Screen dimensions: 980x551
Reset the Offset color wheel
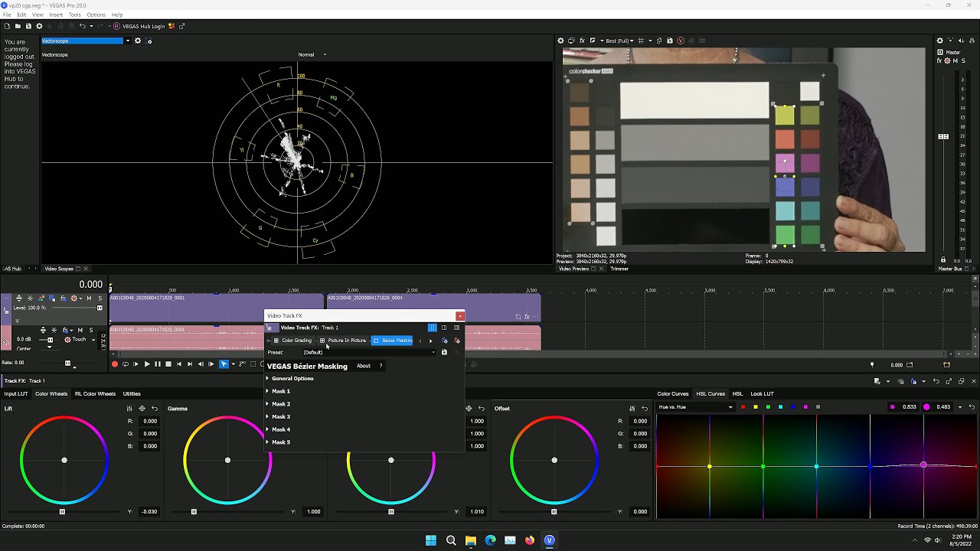point(645,409)
